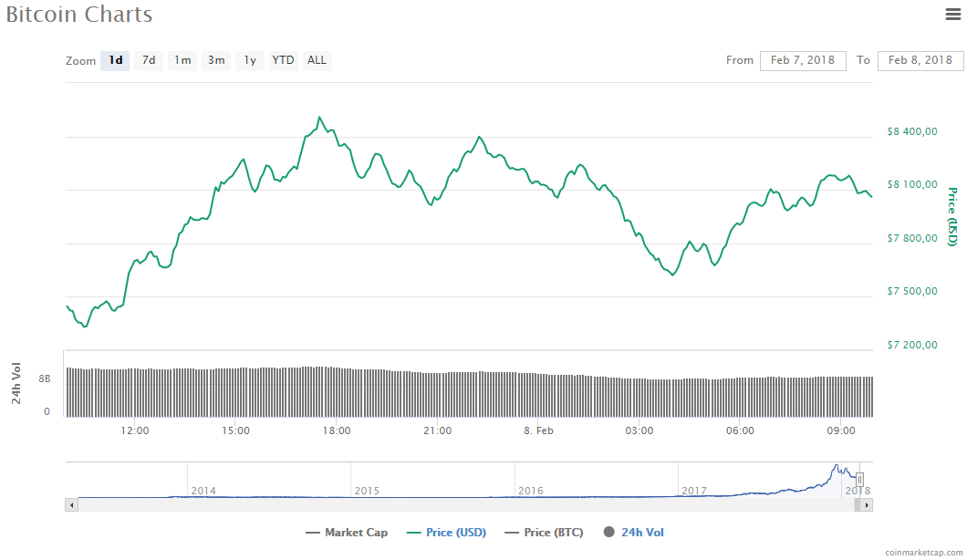Click the 15:00 time axis label
The image size is (967, 560).
pyautogui.click(x=235, y=430)
